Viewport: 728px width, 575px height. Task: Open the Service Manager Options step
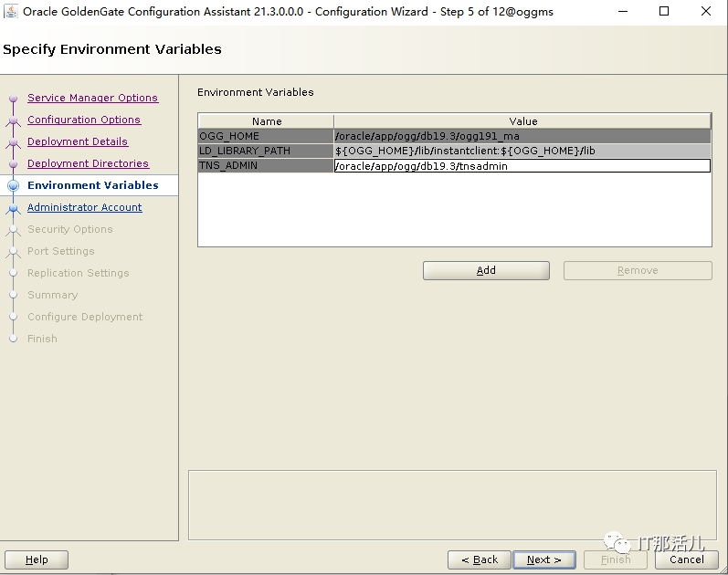pyautogui.click(x=93, y=98)
